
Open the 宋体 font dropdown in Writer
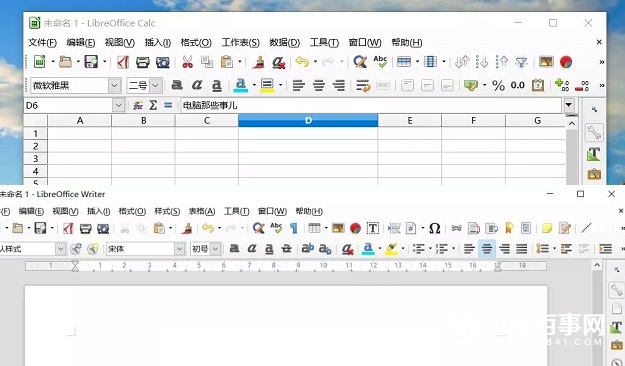pyautogui.click(x=180, y=249)
